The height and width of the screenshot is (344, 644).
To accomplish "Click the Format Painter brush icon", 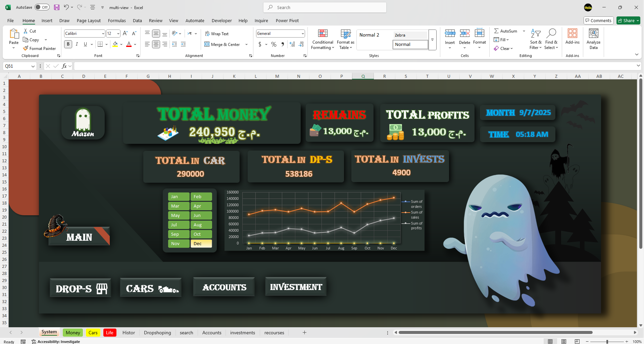I will pyautogui.click(x=26, y=48).
